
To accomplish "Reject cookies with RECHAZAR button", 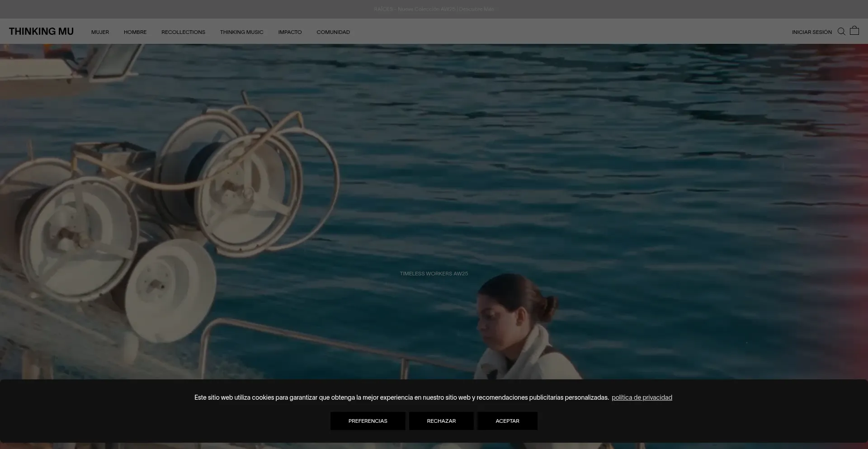I will 441,421.
